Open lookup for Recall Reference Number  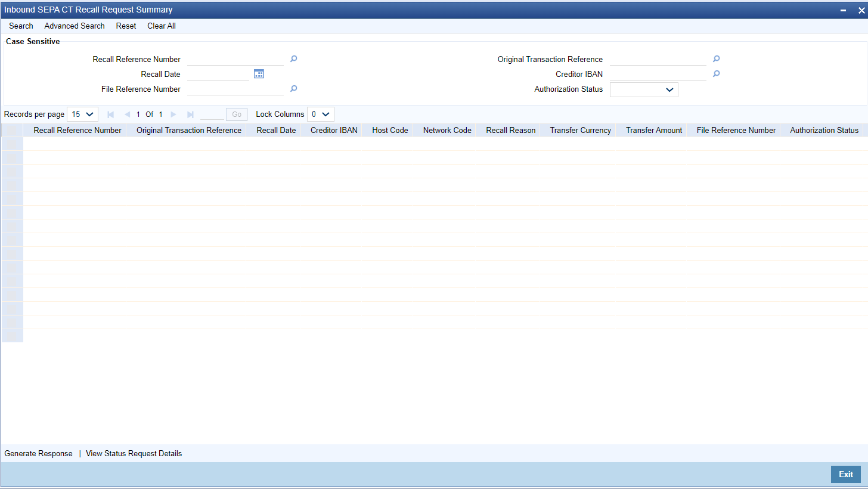pos(293,59)
